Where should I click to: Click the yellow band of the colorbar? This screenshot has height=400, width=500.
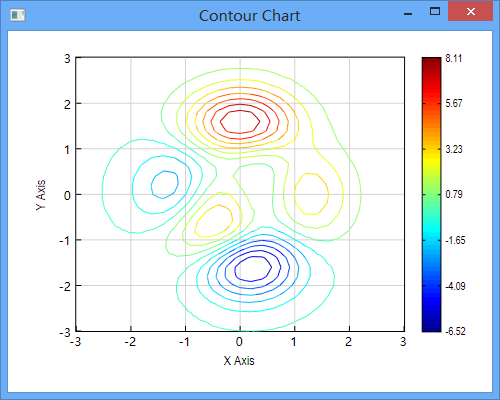tap(431, 160)
